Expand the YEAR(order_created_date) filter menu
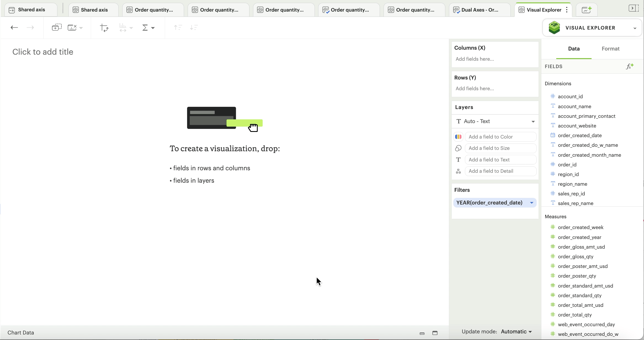The width and height of the screenshot is (644, 340). (x=531, y=203)
